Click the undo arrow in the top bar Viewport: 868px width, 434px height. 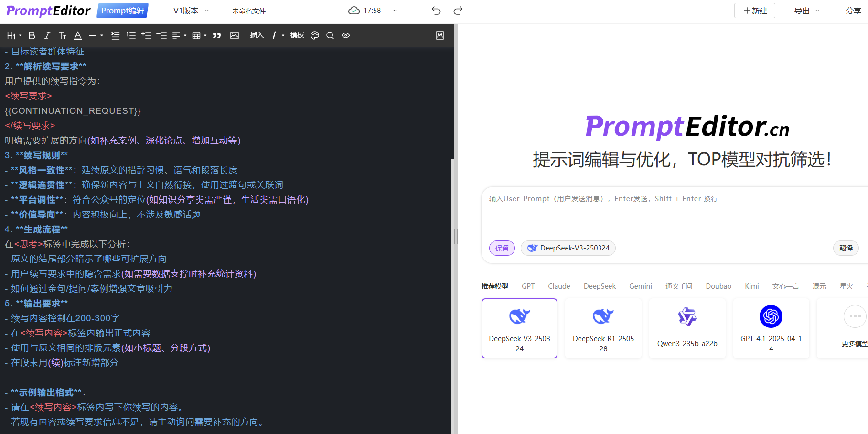(x=435, y=10)
